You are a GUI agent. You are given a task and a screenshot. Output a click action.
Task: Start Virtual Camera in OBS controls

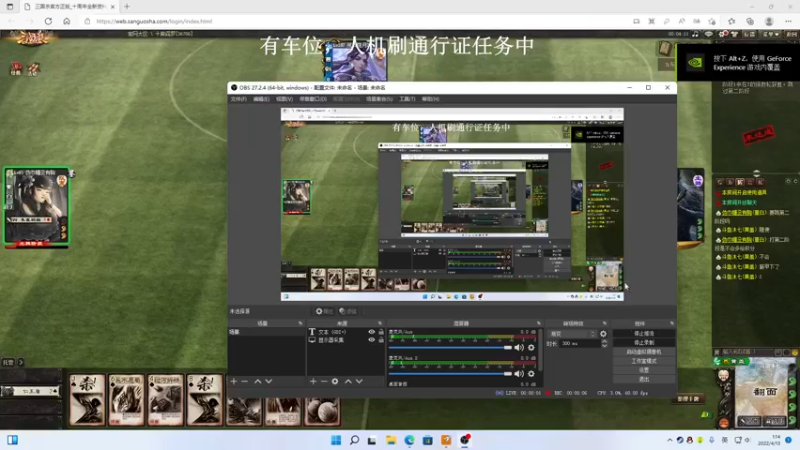pyautogui.click(x=644, y=352)
